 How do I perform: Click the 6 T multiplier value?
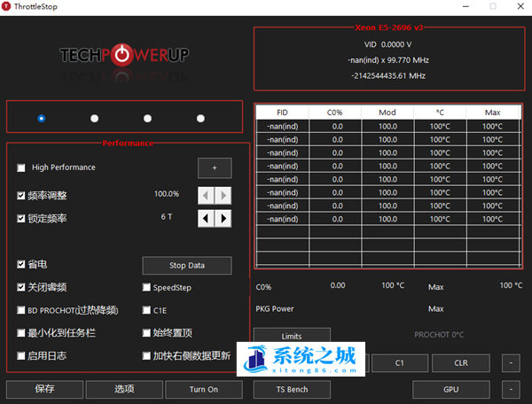167,216
